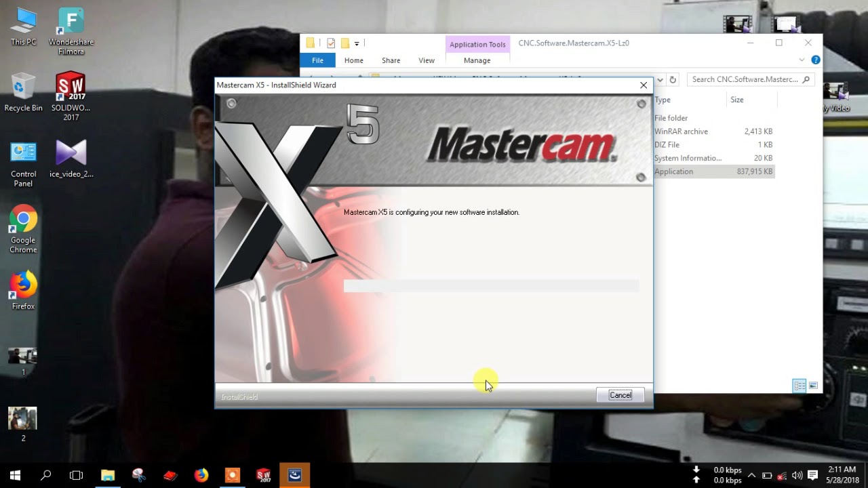Open SOLIDWORKS 2017 from the taskbar
The image size is (868, 488).
click(264, 475)
